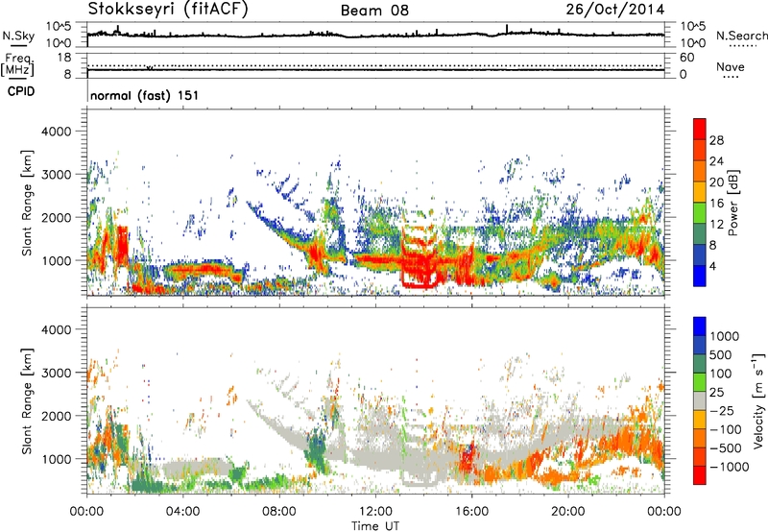This screenshot has height=532, width=768.
Task: Click the 2000 tick of the power panel
Action: 57,217
